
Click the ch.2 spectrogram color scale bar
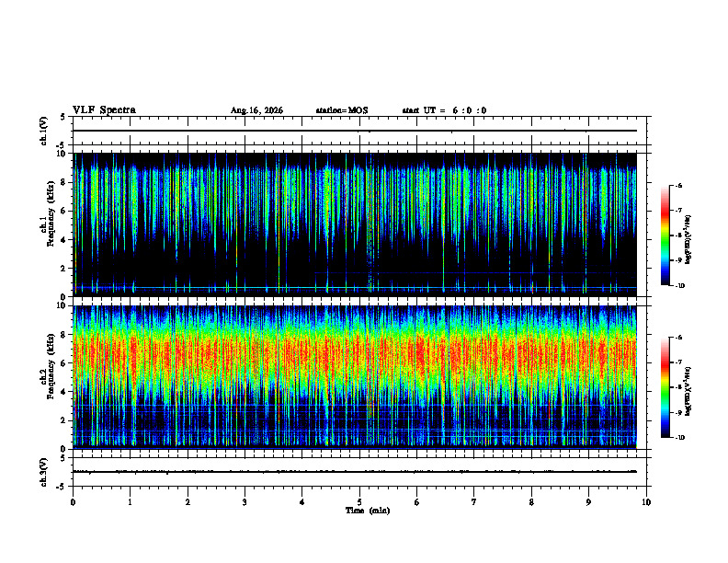[665, 387]
